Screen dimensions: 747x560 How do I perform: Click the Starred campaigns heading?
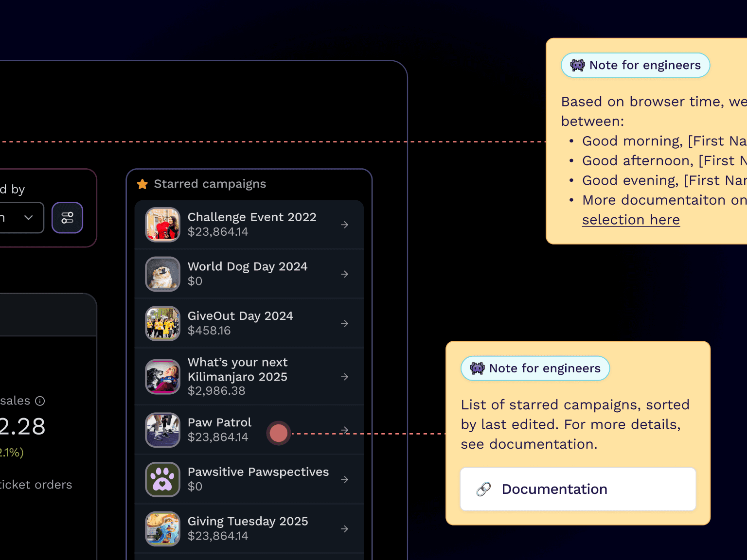tap(210, 184)
